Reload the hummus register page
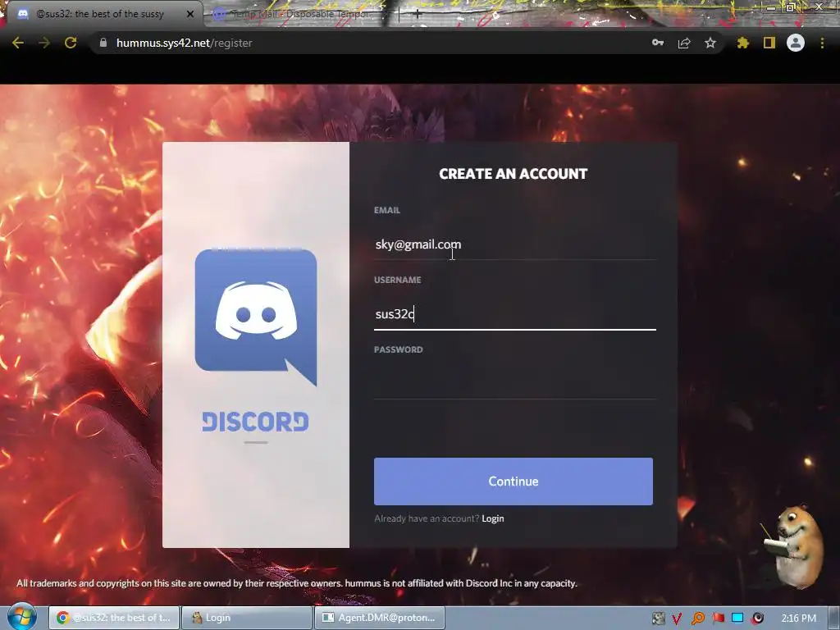Viewport: 840px width, 630px height. [71, 43]
